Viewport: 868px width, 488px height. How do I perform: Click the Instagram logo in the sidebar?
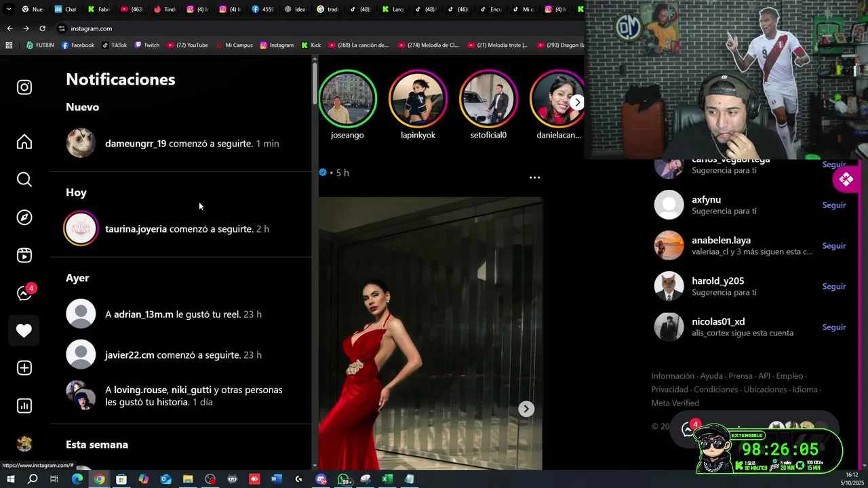[24, 87]
